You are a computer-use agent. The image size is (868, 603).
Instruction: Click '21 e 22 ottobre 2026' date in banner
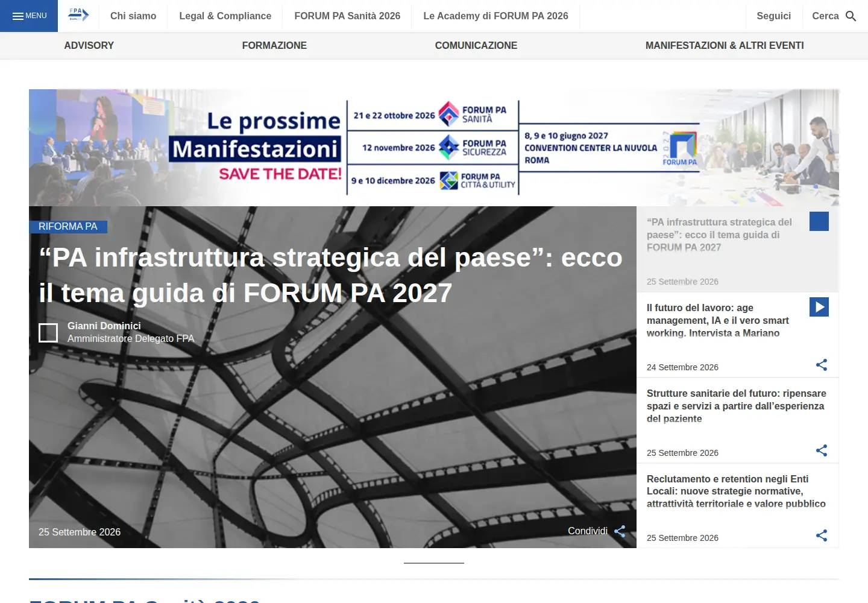(x=394, y=115)
